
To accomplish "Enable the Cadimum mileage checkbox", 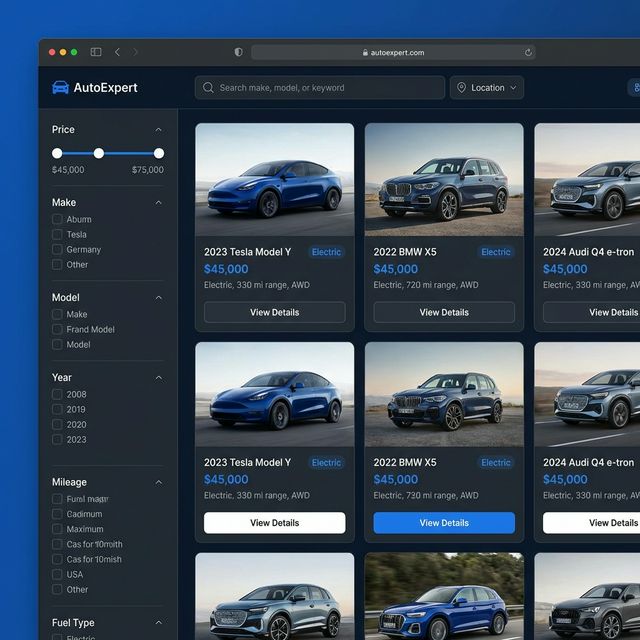I will coord(57,514).
